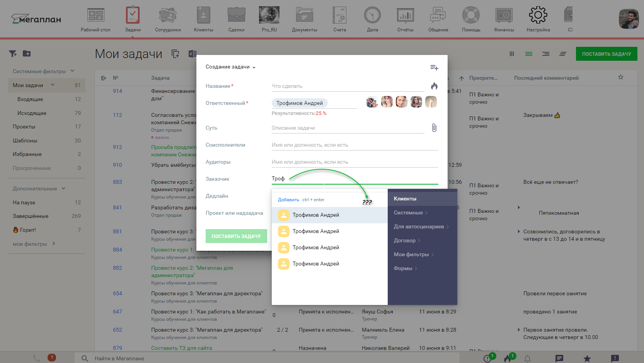Click the add folder icon in sidebar

click(x=27, y=54)
